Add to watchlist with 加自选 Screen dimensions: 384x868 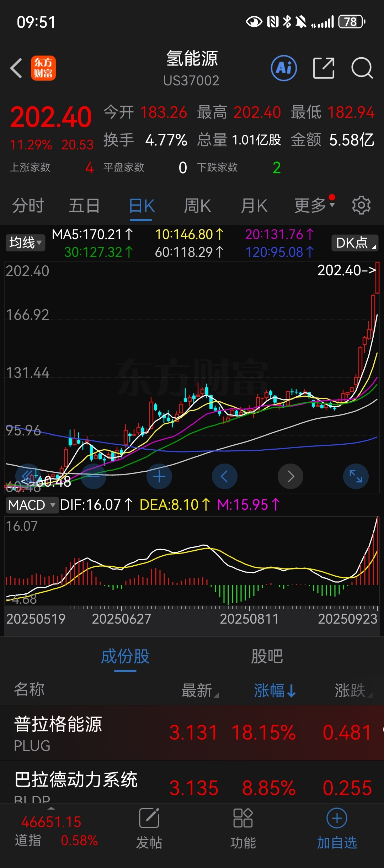[337, 829]
